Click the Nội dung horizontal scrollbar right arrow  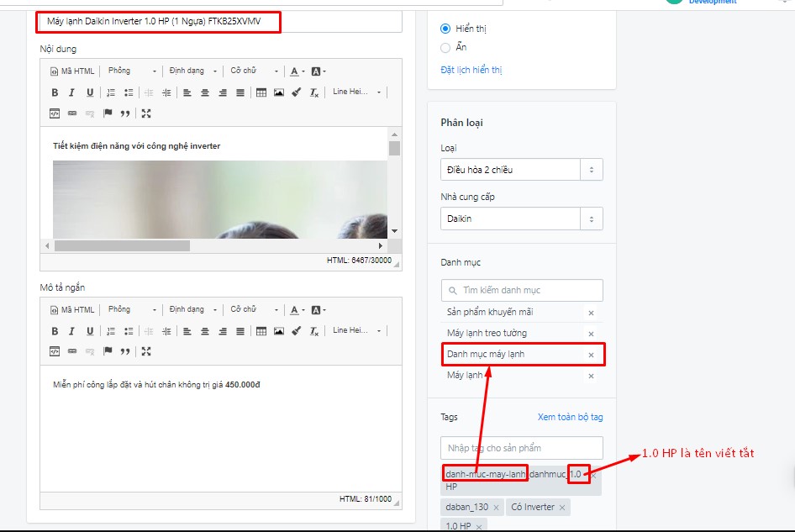click(380, 246)
